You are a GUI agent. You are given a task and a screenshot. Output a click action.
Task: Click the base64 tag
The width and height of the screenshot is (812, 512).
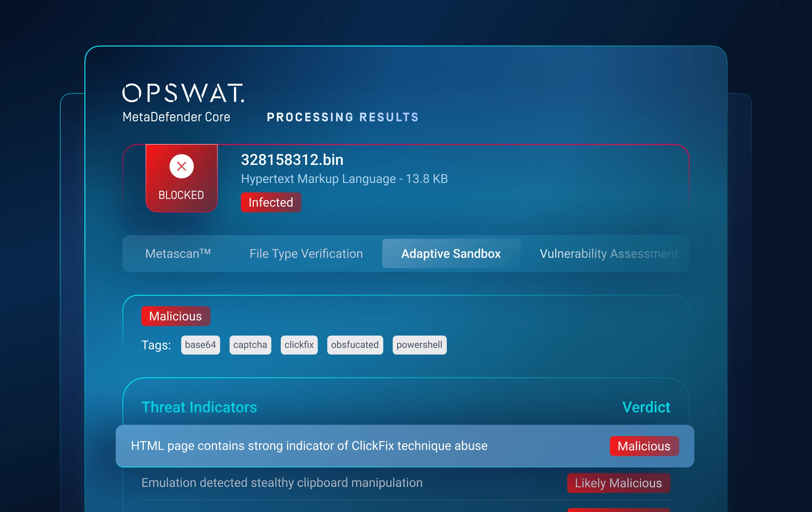pyautogui.click(x=200, y=345)
